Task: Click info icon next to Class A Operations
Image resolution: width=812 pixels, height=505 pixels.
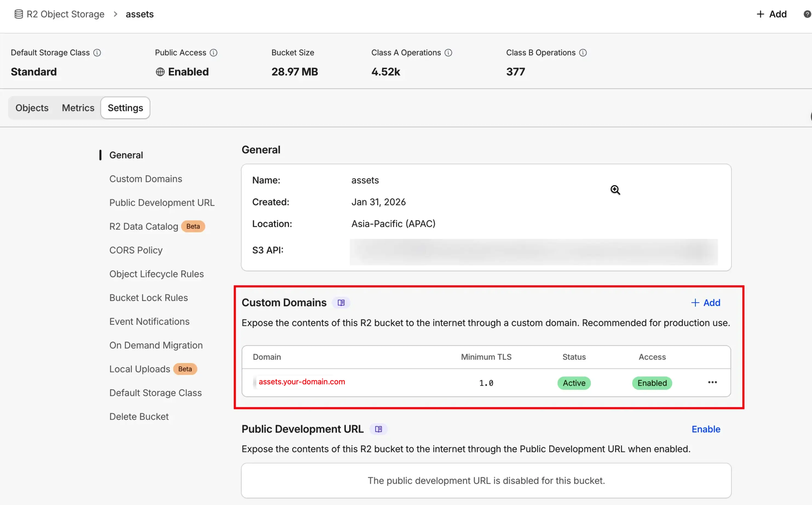Action: (x=448, y=53)
